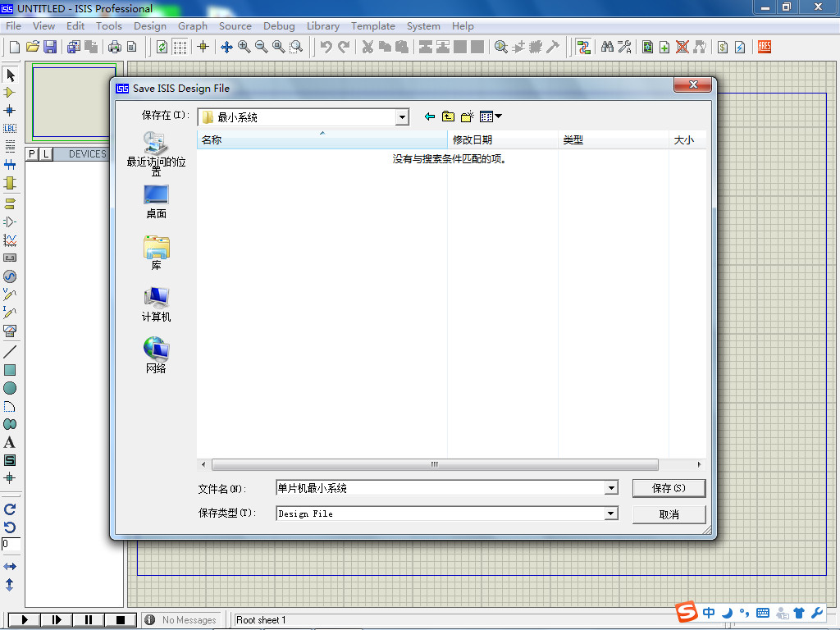This screenshot has width=840, height=630.
Task: Expand the 保存在 folder dropdown
Action: [402, 117]
